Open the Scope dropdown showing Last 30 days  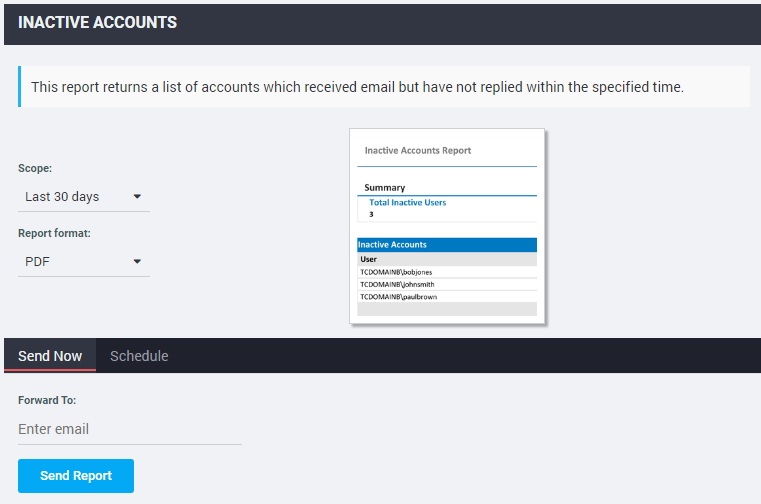pyautogui.click(x=84, y=197)
